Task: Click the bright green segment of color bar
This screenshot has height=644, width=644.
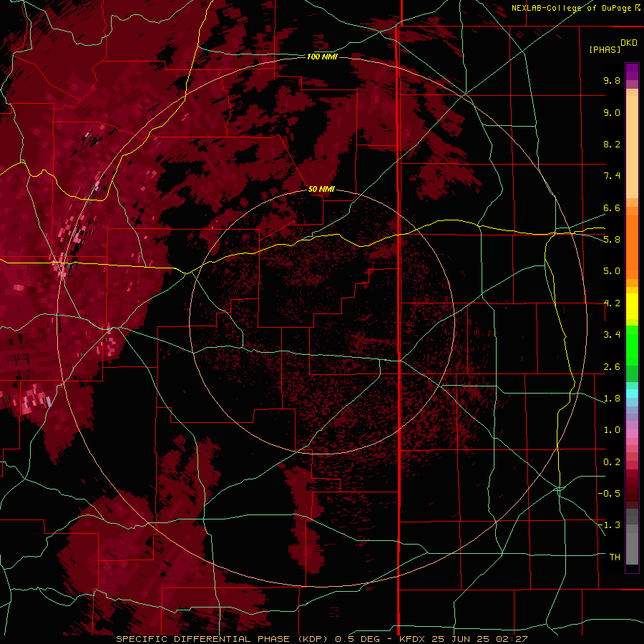Action: 632,345
